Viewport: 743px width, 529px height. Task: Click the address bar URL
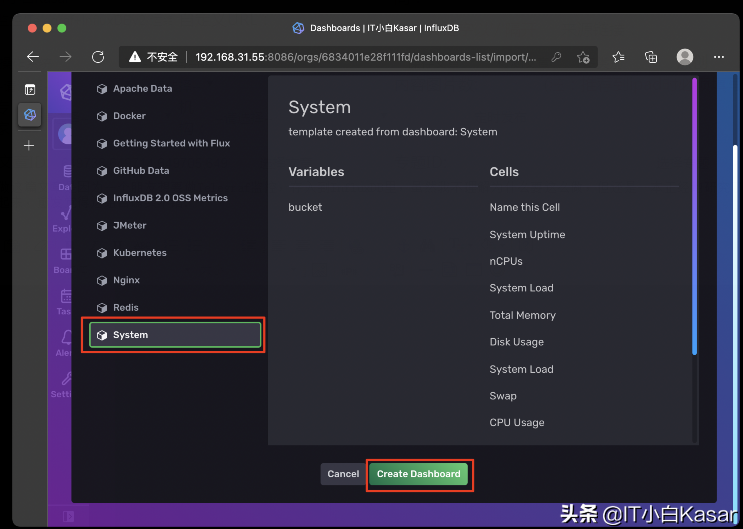point(365,57)
